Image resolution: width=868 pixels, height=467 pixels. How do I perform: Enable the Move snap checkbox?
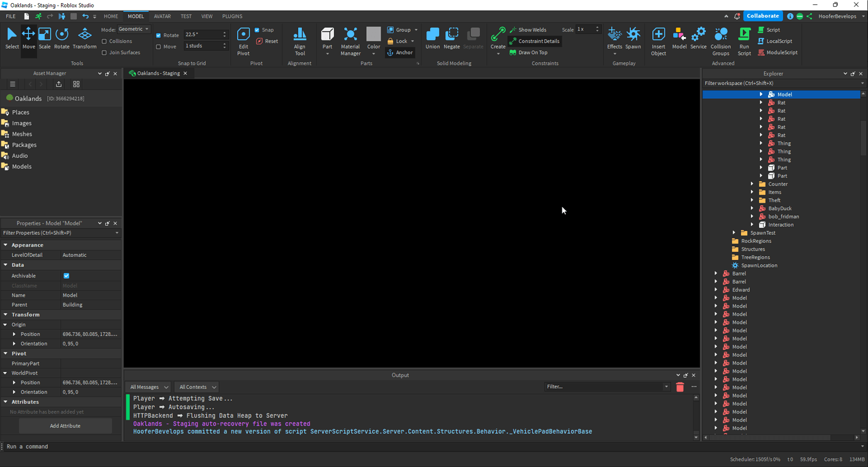coord(159,47)
